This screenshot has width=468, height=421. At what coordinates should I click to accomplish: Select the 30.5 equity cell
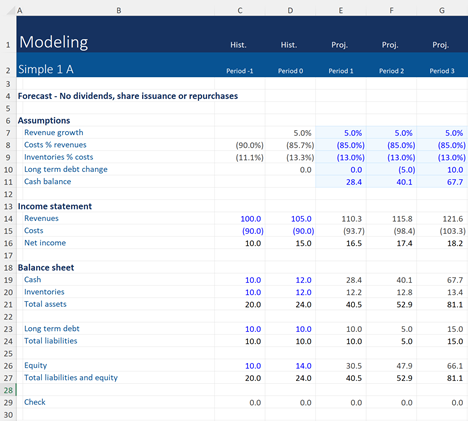341,366
